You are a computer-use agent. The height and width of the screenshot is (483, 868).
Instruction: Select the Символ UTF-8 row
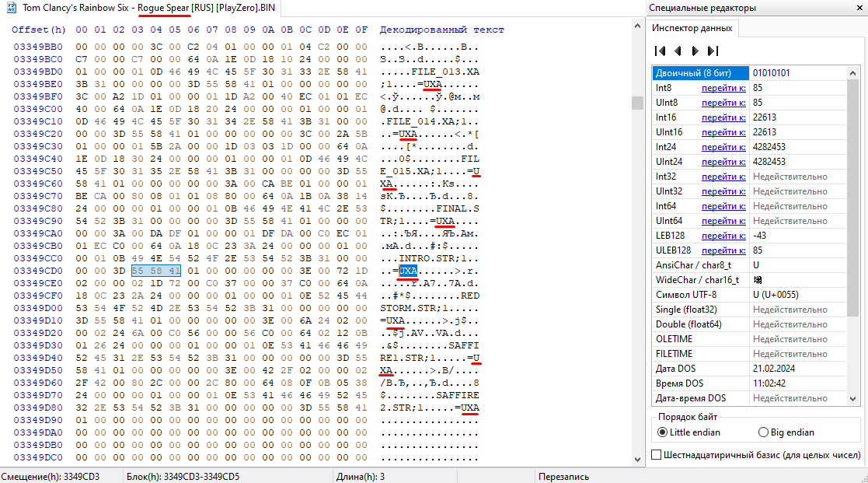750,295
